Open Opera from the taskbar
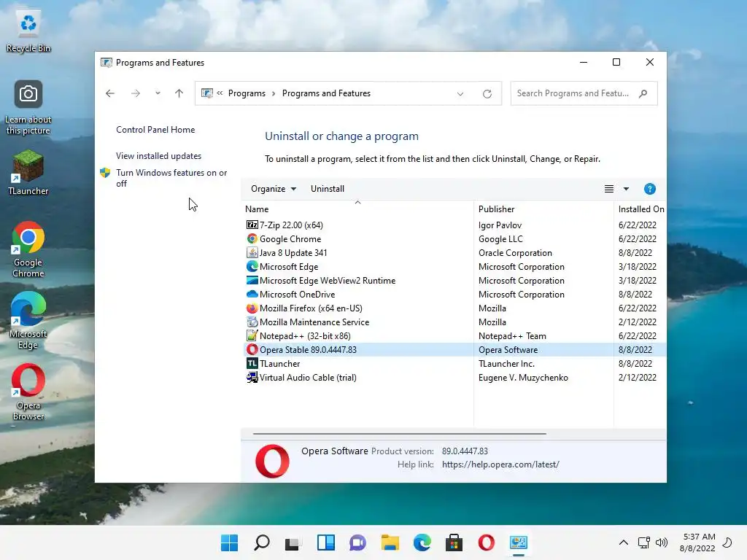Image resolution: width=747 pixels, height=560 pixels. 487,542
